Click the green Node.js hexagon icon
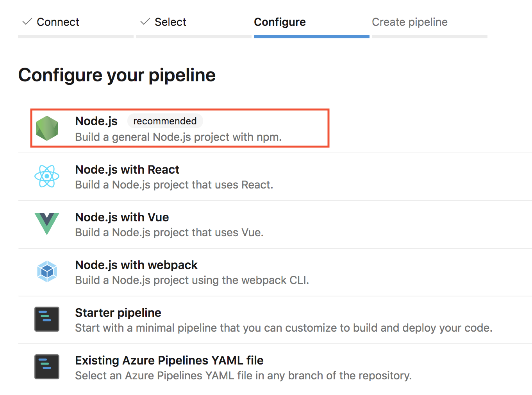 (47, 128)
